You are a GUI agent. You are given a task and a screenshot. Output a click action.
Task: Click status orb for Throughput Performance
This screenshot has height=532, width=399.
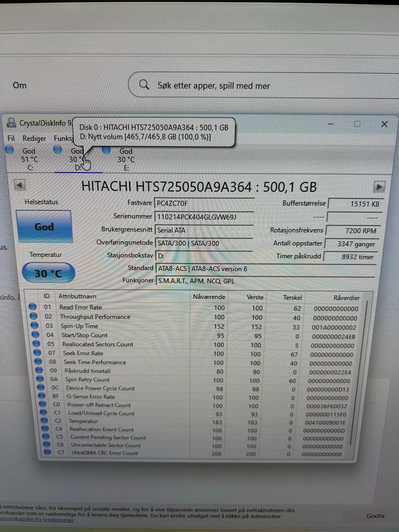pos(34,316)
